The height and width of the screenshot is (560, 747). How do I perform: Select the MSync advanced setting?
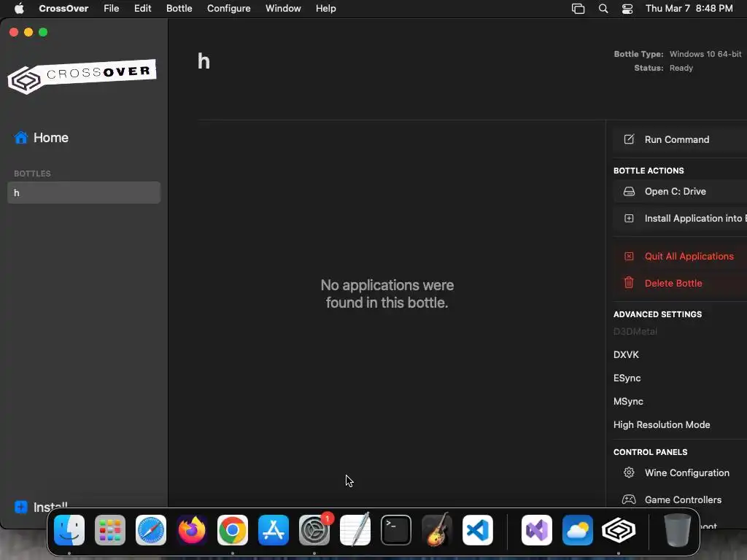click(628, 402)
